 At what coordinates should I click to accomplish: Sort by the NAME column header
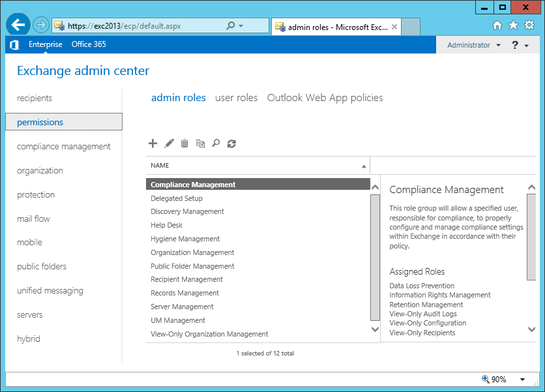click(x=258, y=166)
